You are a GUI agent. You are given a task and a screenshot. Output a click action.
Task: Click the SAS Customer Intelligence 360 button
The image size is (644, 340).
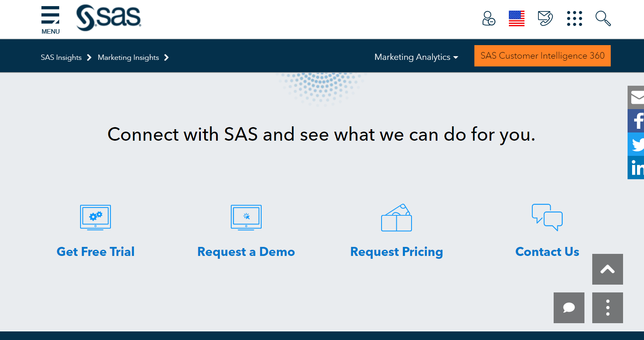tap(542, 56)
